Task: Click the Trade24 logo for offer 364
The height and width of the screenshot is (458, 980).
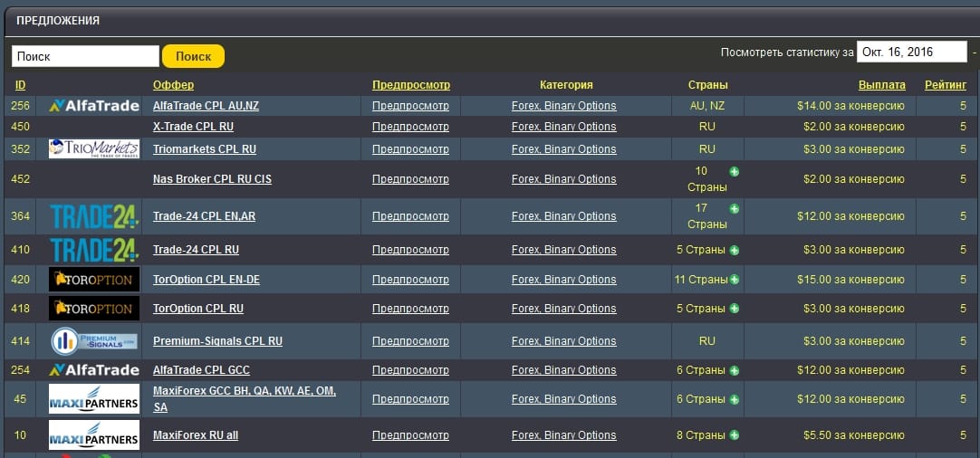Action: tap(94, 216)
